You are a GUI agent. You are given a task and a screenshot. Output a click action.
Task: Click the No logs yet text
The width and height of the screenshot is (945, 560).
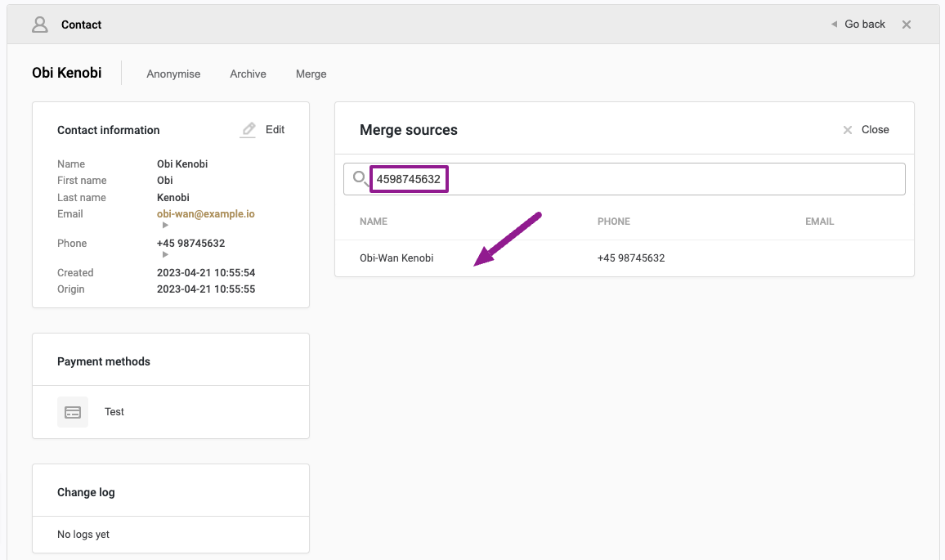tap(83, 535)
